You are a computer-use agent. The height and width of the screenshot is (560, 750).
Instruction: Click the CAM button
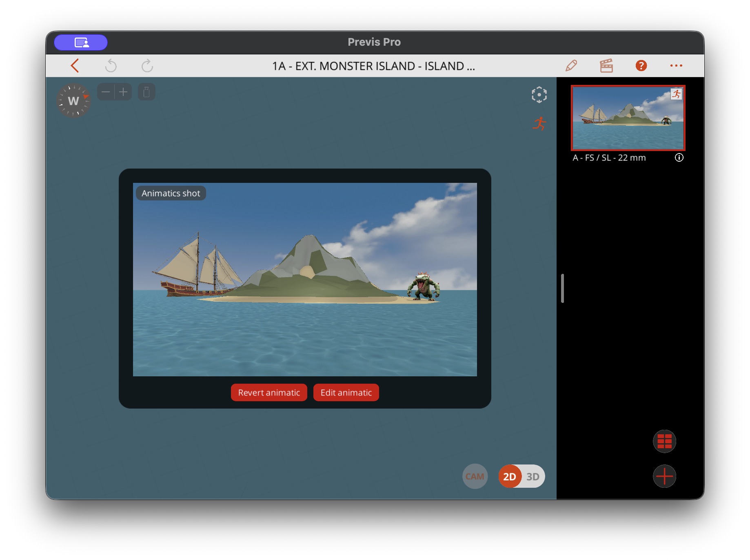pyautogui.click(x=475, y=476)
